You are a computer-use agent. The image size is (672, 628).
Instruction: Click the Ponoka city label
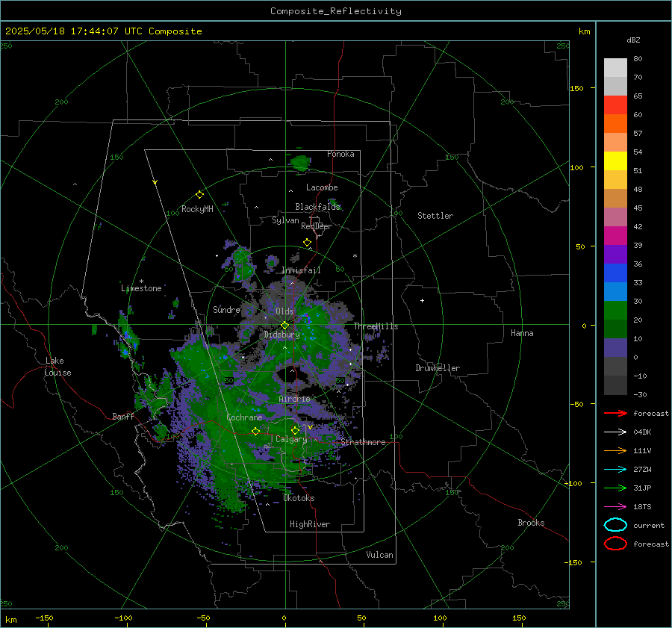click(x=340, y=154)
